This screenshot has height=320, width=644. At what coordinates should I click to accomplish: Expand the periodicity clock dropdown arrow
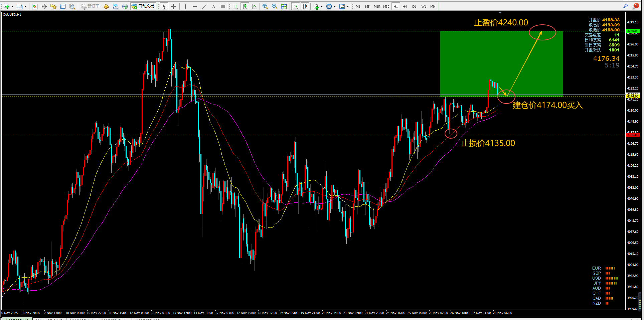tap(335, 7)
